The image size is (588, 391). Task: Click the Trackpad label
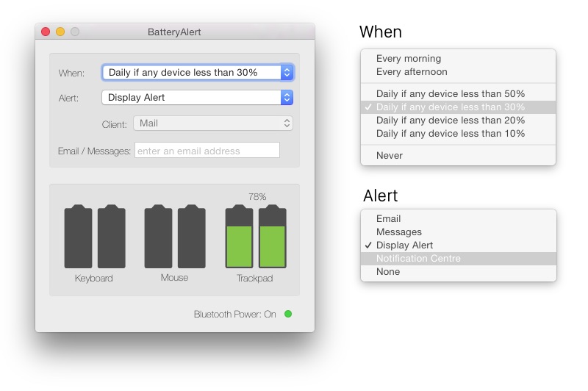254,278
